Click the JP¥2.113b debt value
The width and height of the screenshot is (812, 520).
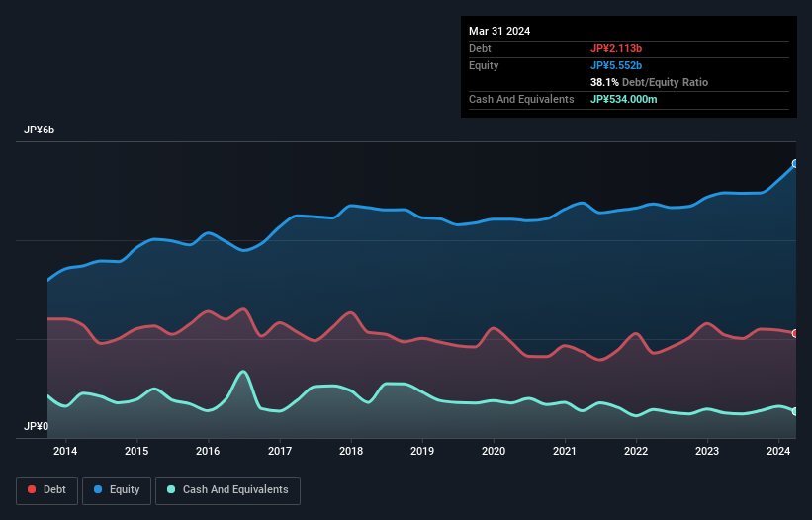point(616,48)
